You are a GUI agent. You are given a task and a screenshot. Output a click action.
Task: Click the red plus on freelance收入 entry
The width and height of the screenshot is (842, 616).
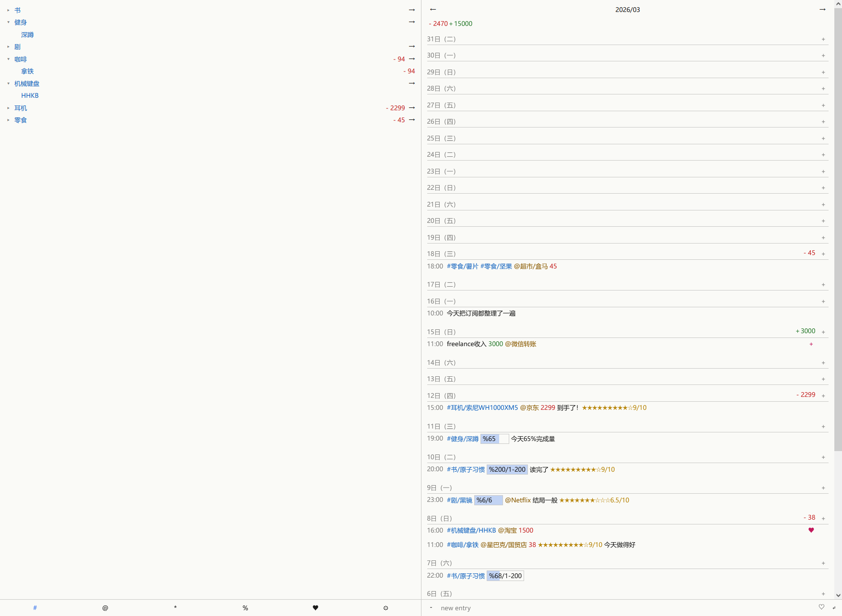coord(811,344)
